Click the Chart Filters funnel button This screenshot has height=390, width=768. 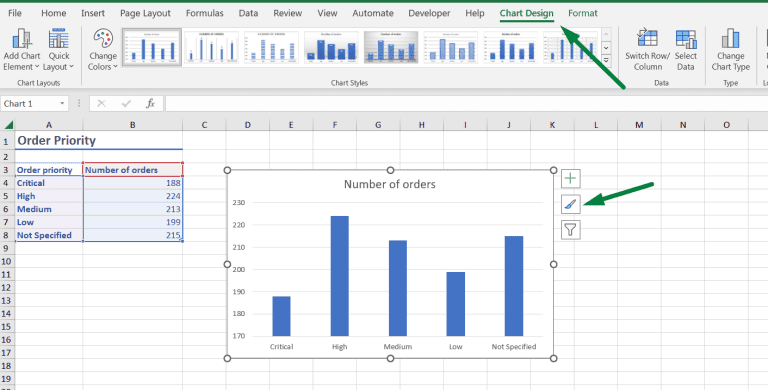coord(570,229)
